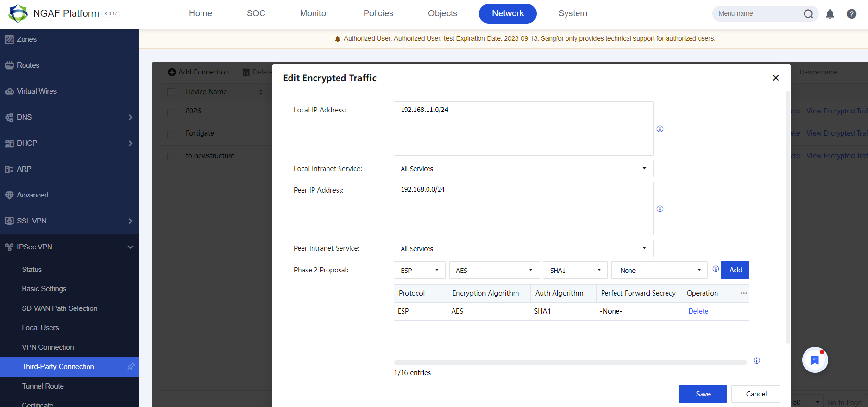This screenshot has height=407, width=868.
Task: Expand the SHA1 auth algorithm dropdown
Action: pyautogui.click(x=575, y=270)
